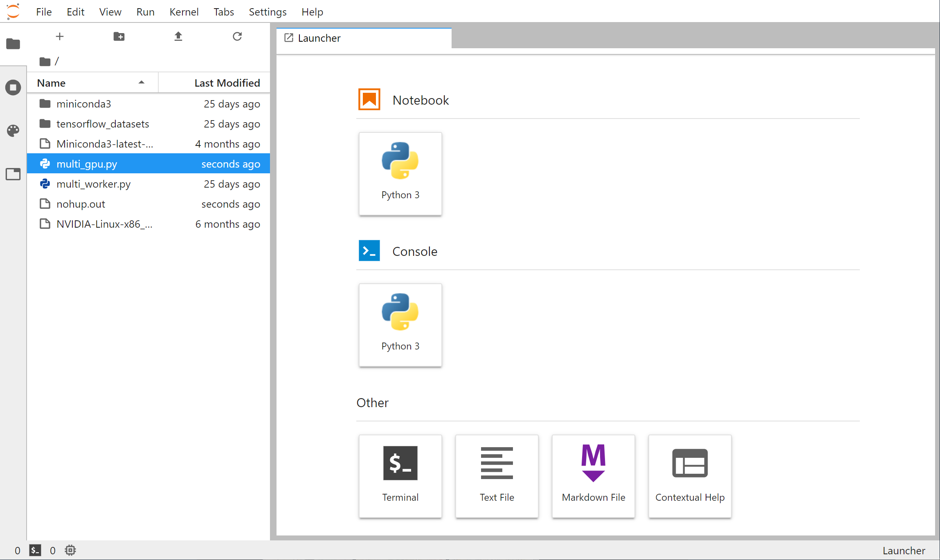Open a new Terminal from launcher
Screen dimensions: 940x560
400,476
